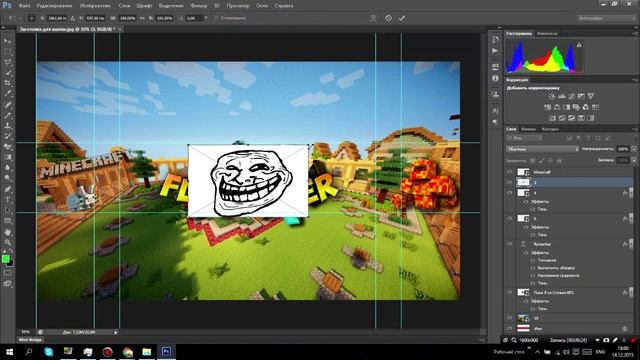
Task: Click the link between width and height
Action: tap(142, 18)
